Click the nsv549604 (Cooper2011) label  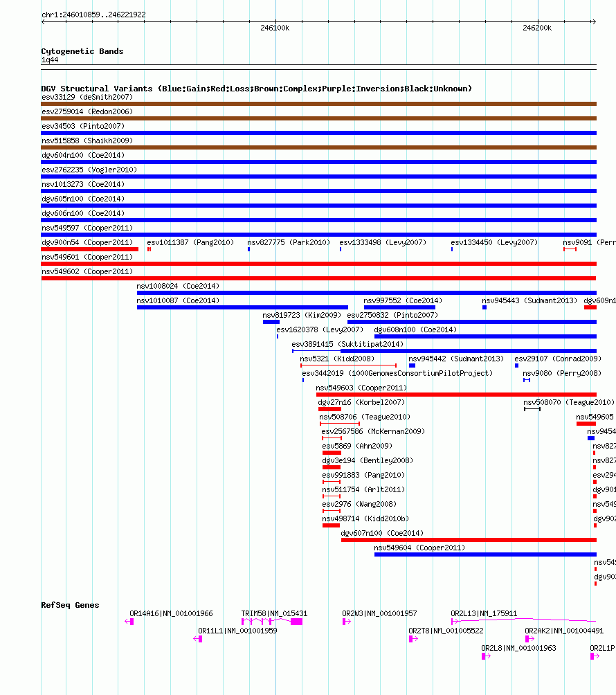tap(419, 548)
